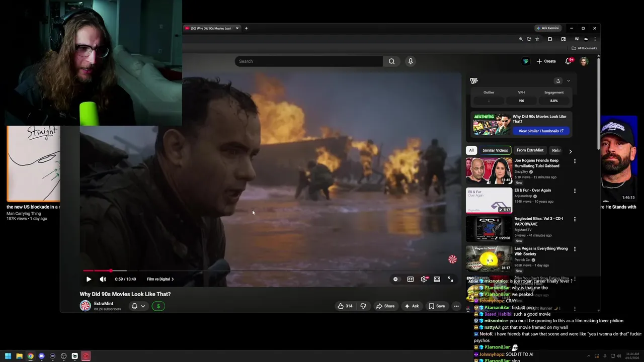The height and width of the screenshot is (362, 644).
Task: Open 'Las Vegas is Everything Wrong' video title
Action: [x=541, y=251]
